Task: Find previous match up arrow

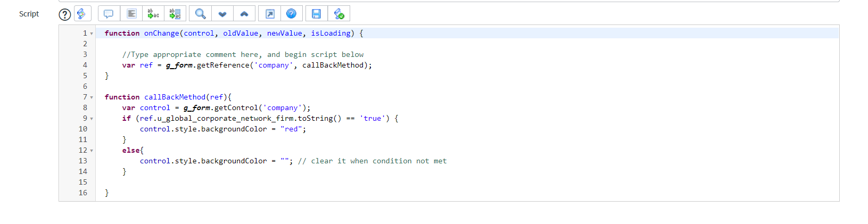Action: (x=244, y=13)
